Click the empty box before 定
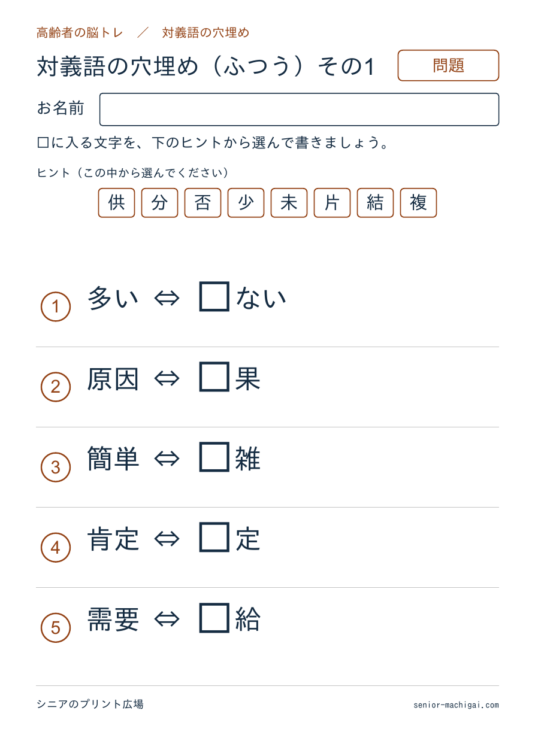This screenshot has width=535, height=756. pos(214,538)
